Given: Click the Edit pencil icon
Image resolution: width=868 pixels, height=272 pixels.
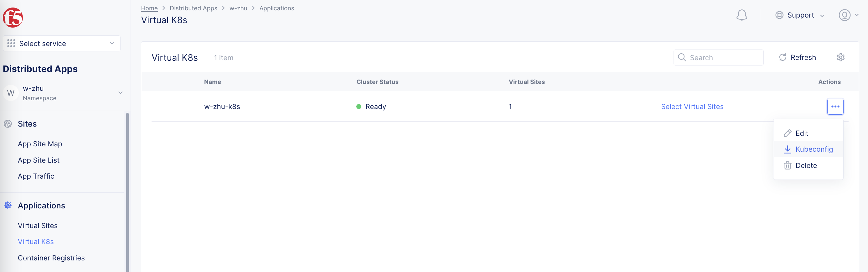Looking at the screenshot, I should click(x=787, y=133).
